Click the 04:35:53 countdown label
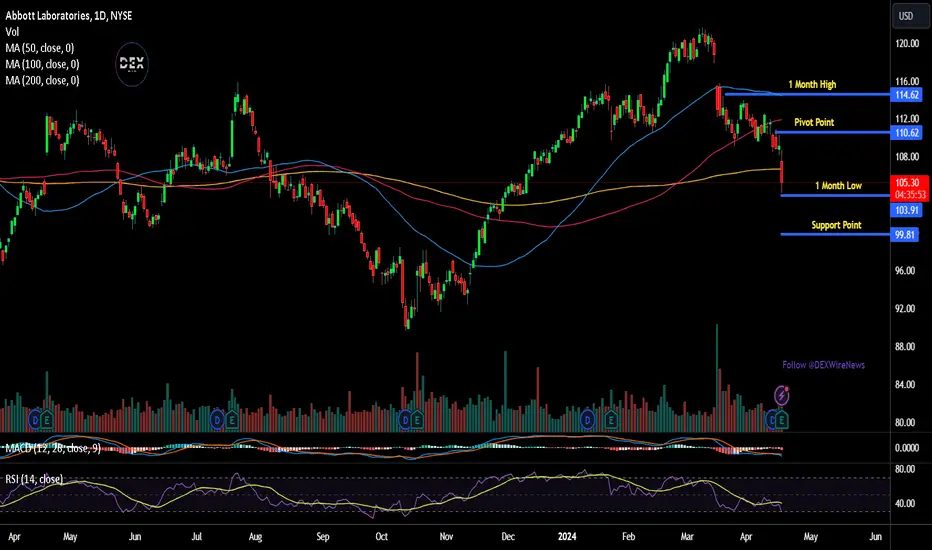 tap(910, 194)
